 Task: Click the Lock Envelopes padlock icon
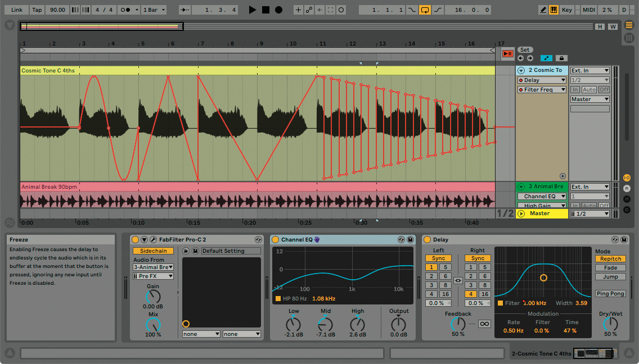point(561,58)
